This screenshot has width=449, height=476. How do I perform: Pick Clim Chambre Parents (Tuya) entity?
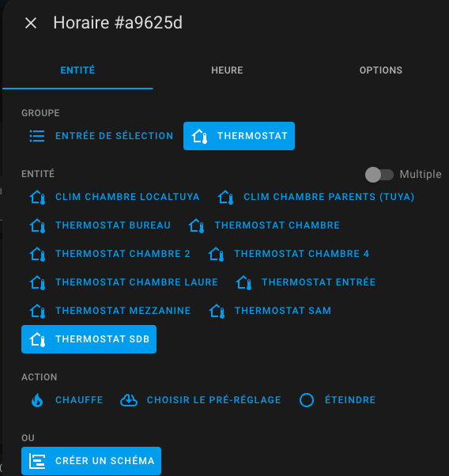point(315,197)
